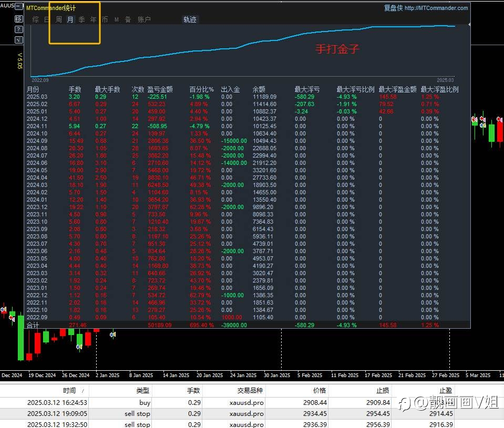The width and height of the screenshot is (504, 428).
Task: Open the 币 symbol tab
Action: tap(105, 19)
